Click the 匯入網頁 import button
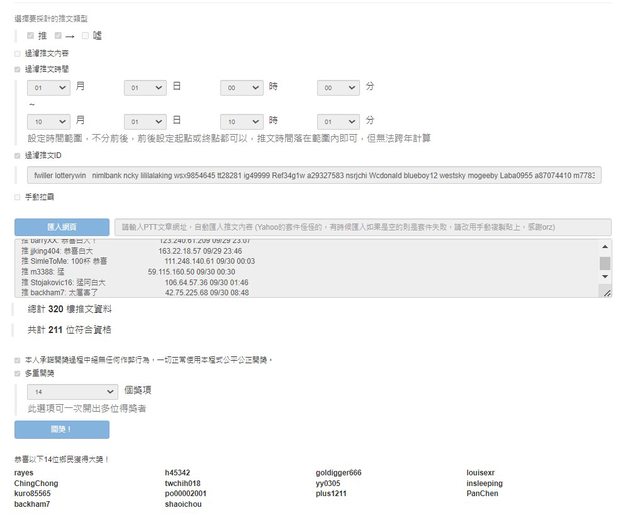 click(x=61, y=227)
